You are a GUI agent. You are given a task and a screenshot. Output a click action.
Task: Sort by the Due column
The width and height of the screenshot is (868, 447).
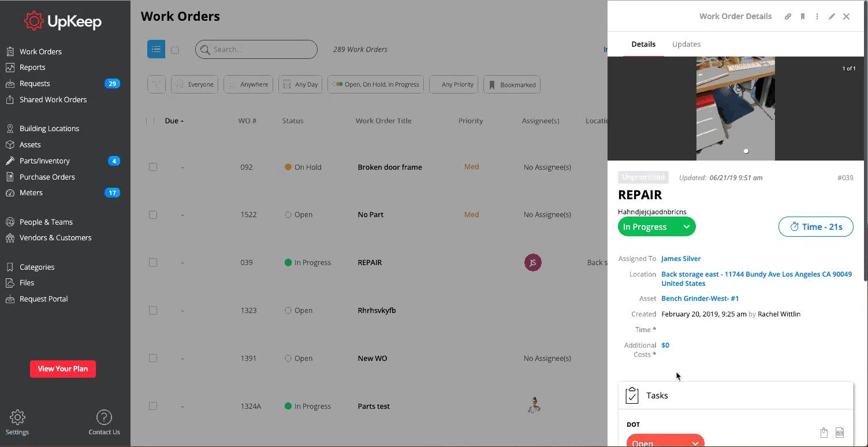pos(174,121)
